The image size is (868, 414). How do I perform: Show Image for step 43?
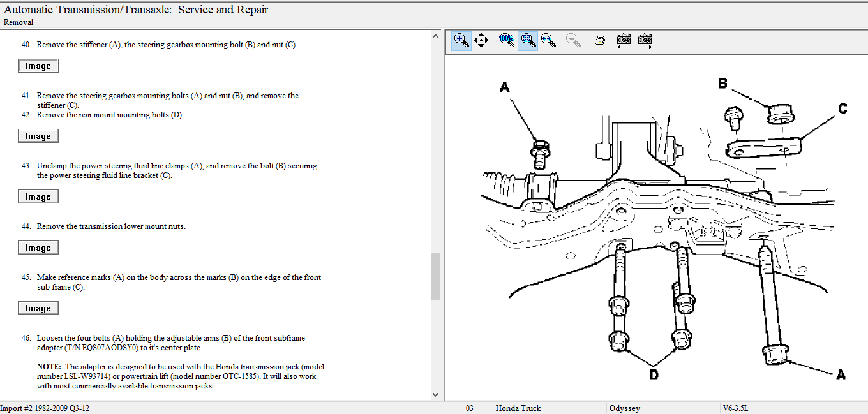click(x=38, y=197)
